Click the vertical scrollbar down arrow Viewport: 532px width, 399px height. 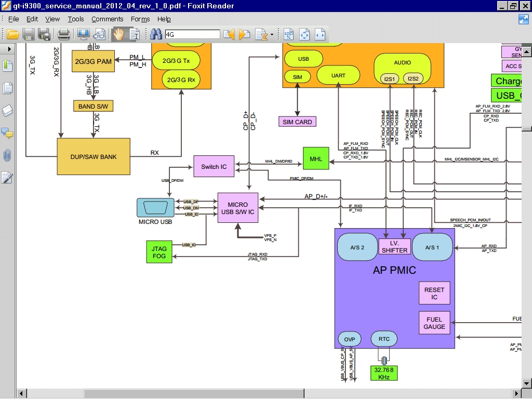coord(527,384)
